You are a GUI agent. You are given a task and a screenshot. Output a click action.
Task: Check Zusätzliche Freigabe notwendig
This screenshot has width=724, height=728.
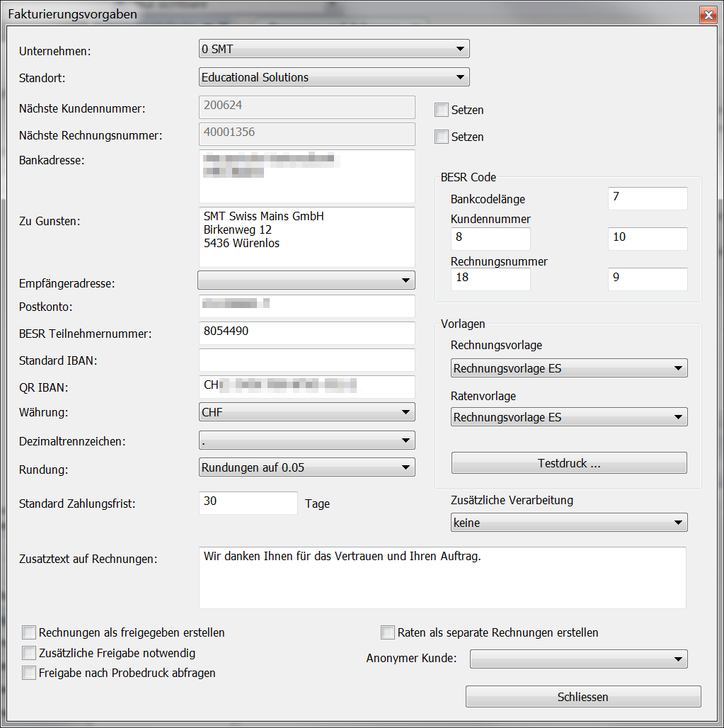click(x=29, y=653)
